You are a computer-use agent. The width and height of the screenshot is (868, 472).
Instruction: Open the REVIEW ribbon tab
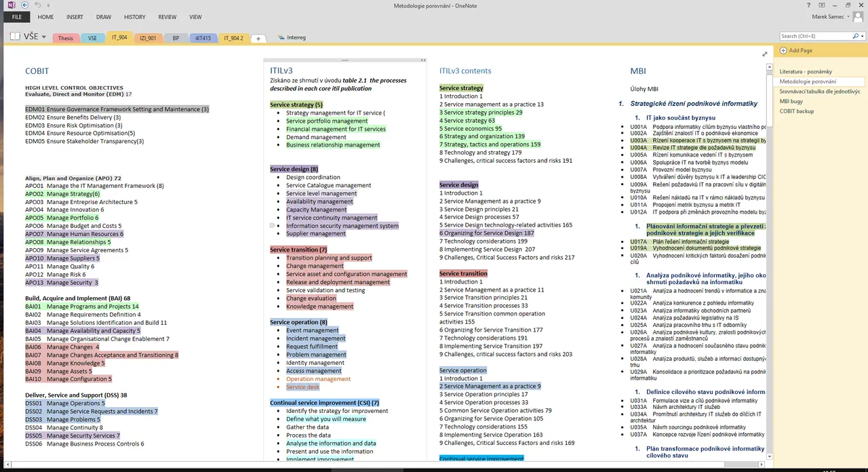pyautogui.click(x=167, y=17)
